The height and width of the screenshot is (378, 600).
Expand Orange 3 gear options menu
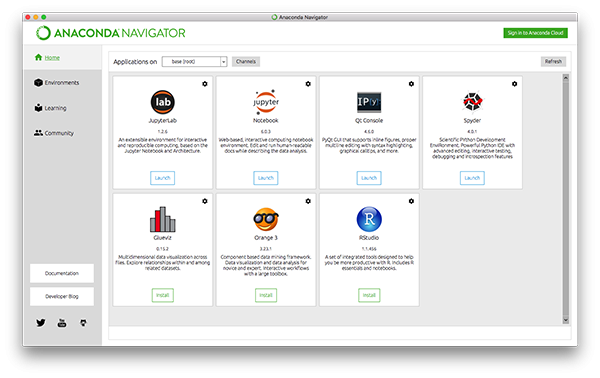coord(308,201)
